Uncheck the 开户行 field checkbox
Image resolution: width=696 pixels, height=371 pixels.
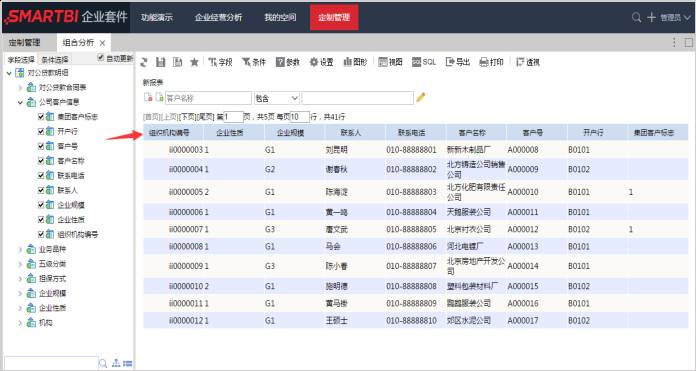point(41,131)
